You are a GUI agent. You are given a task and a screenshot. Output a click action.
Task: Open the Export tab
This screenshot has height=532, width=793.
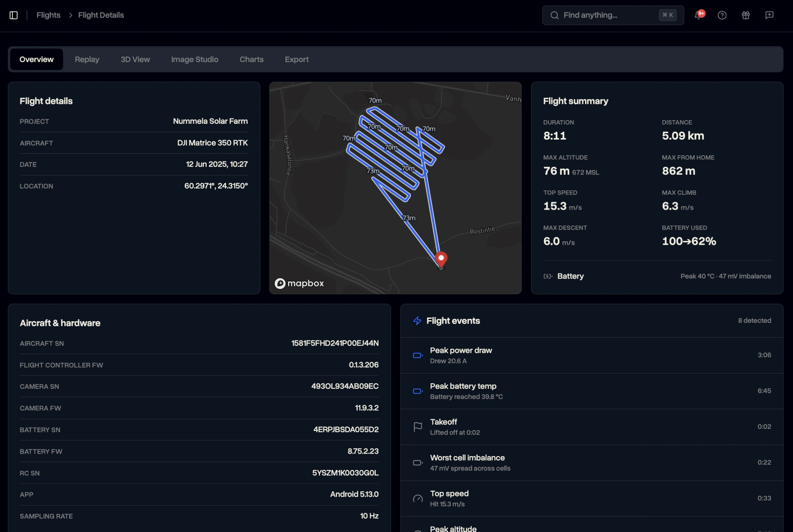pos(296,59)
